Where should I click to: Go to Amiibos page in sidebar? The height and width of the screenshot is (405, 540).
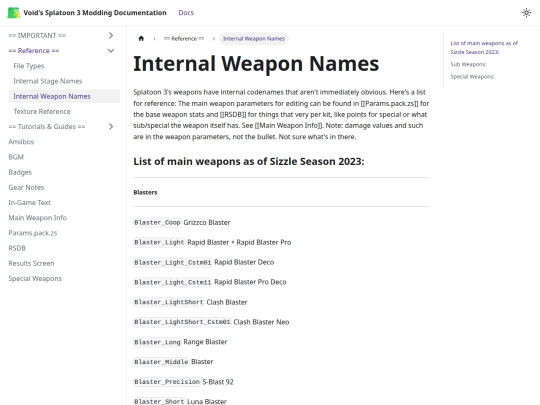[21, 142]
